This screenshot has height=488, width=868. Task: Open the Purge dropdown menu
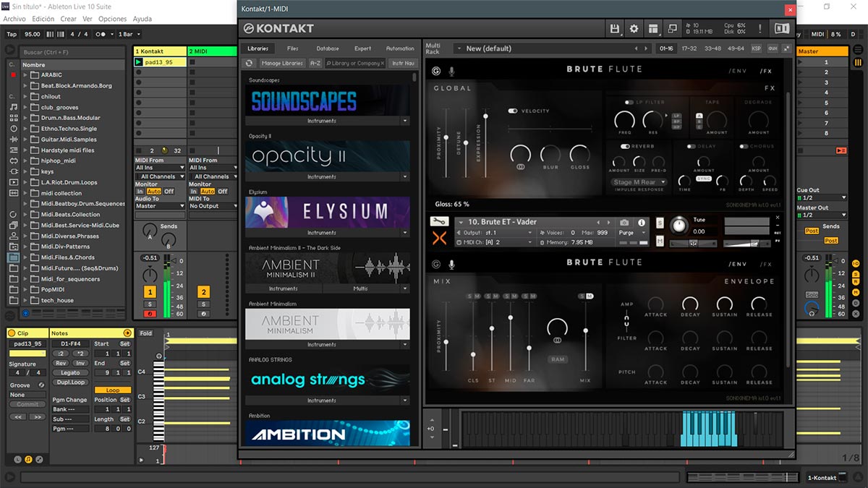click(x=629, y=233)
